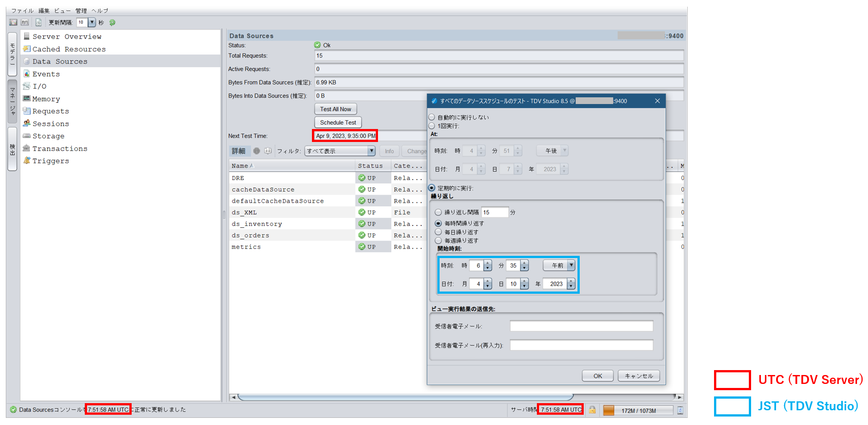Click the green refresh icon in toolbar
This screenshot has width=868, height=425.
click(x=112, y=22)
